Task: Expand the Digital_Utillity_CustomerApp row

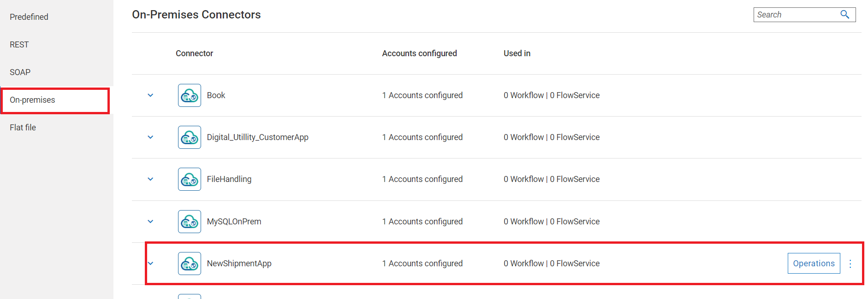Action: point(150,137)
